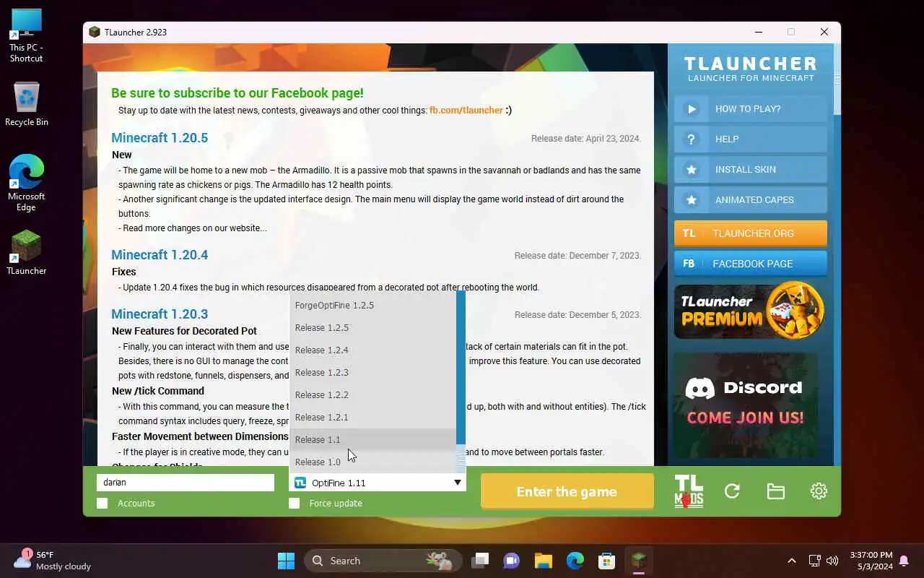Toggle the Force update checkbox
The height and width of the screenshot is (578, 924).
[x=295, y=504]
